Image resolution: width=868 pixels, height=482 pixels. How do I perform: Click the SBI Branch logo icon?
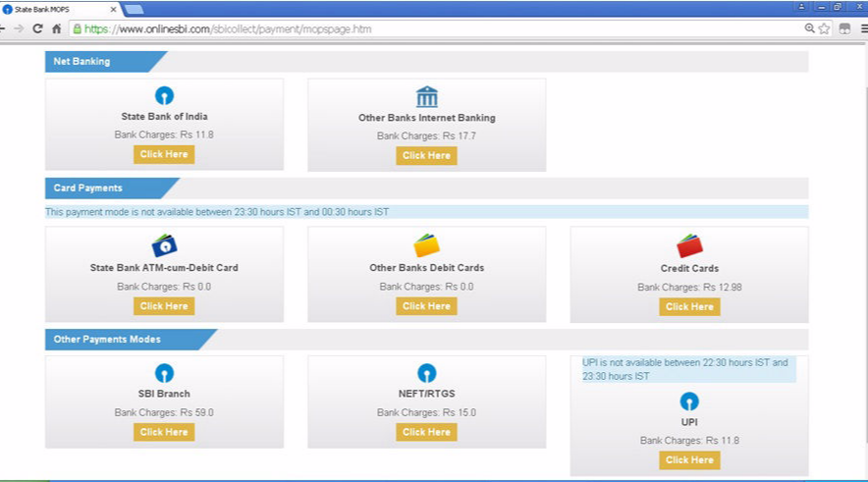pyautogui.click(x=164, y=373)
